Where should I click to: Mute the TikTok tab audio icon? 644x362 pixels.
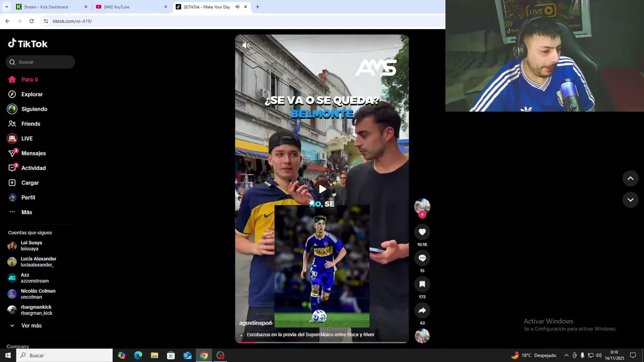237,7
